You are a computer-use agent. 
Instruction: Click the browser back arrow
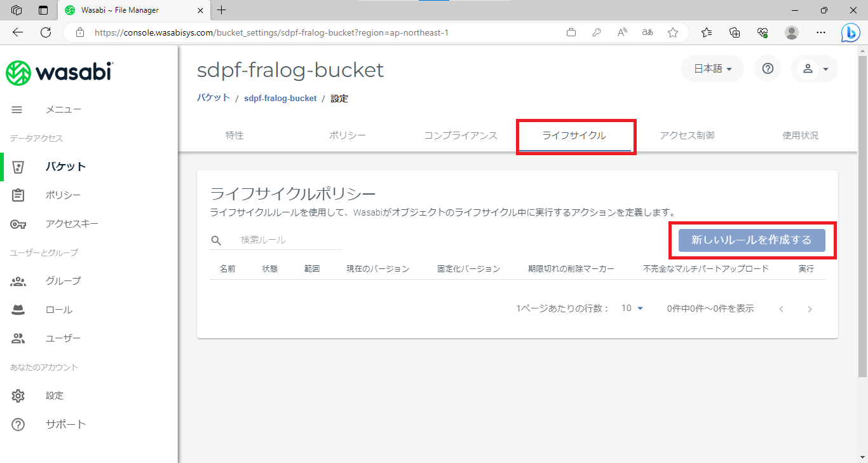click(18, 32)
